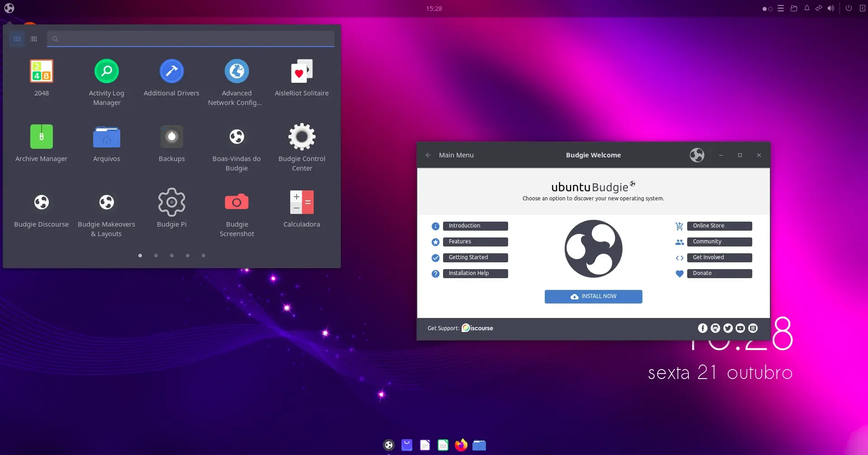Viewport: 868px width, 455px height.
Task: Open network connections indicator
Action: 819,8
